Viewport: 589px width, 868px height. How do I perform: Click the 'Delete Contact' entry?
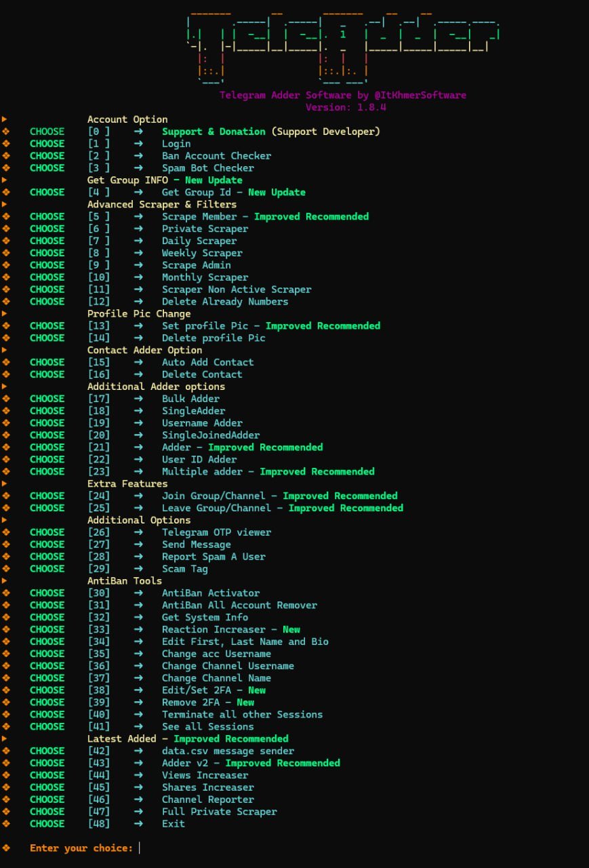[202, 376]
